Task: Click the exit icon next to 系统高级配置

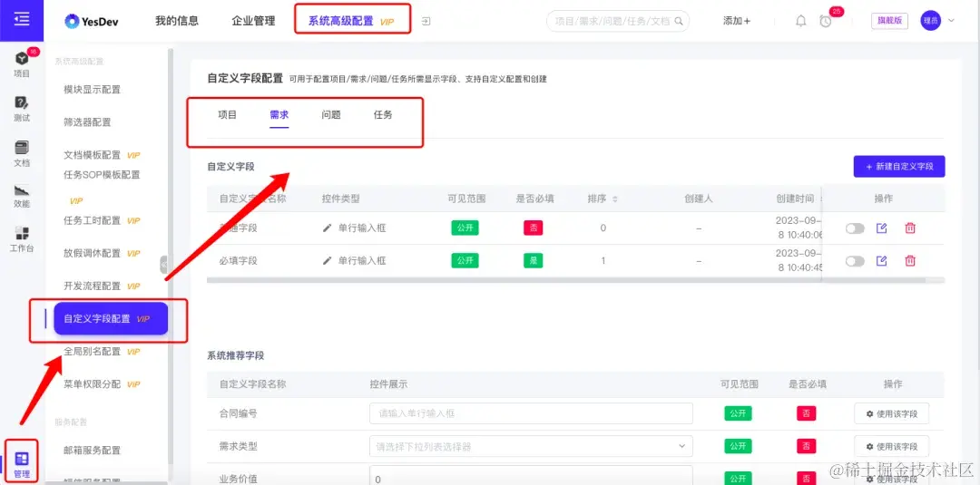Action: [x=426, y=21]
